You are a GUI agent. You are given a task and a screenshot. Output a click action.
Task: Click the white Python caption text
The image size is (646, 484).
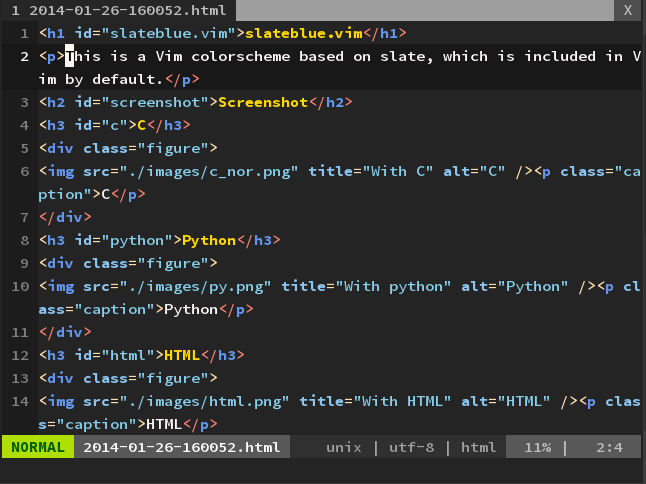click(191, 310)
